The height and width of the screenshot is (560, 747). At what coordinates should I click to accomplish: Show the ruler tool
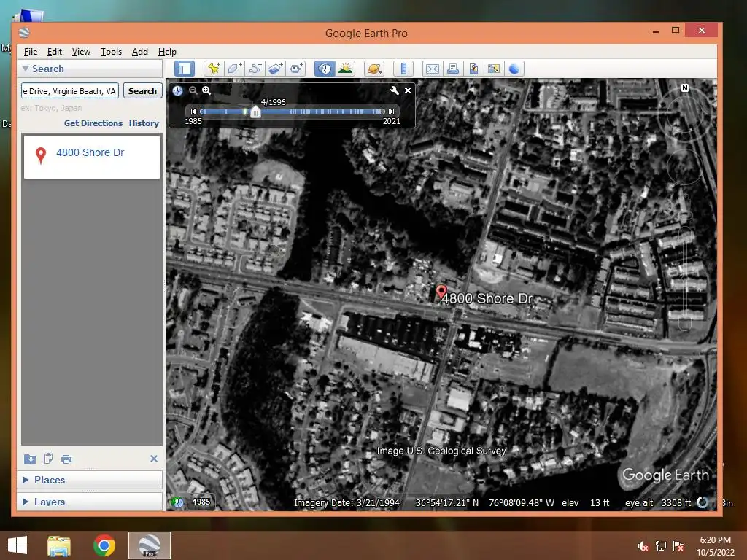point(403,69)
